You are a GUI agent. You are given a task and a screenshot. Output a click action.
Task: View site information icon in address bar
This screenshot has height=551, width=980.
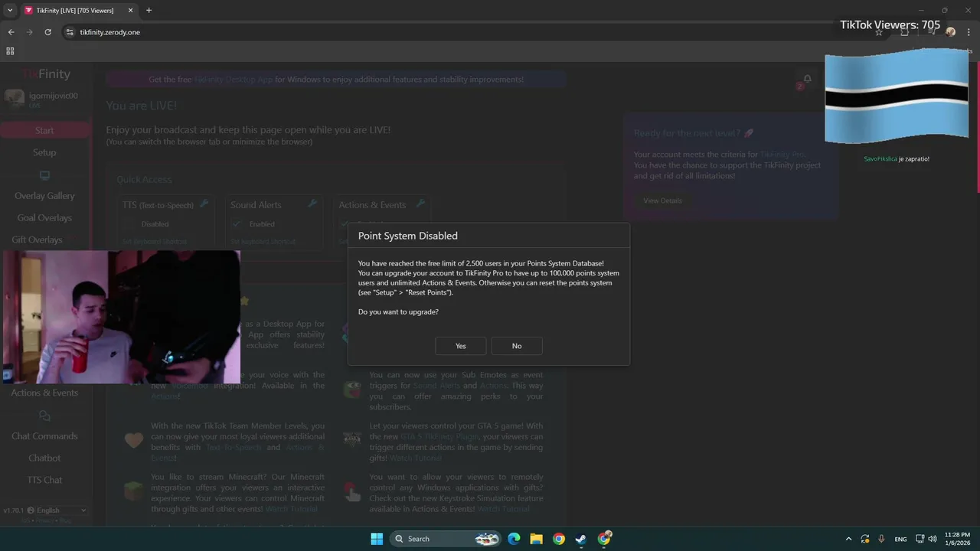tap(70, 32)
